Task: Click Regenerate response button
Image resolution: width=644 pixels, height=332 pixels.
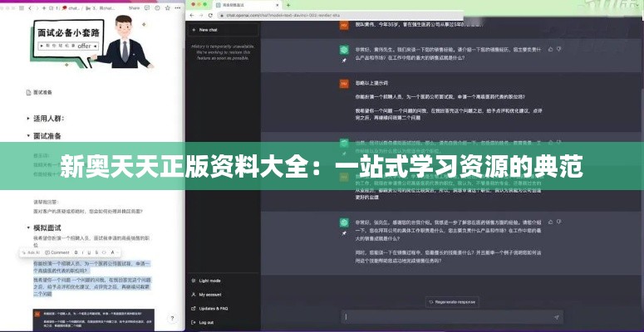Action: [454, 301]
